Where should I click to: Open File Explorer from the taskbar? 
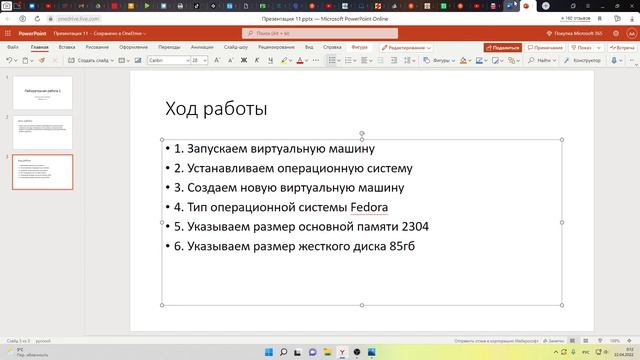(327, 352)
